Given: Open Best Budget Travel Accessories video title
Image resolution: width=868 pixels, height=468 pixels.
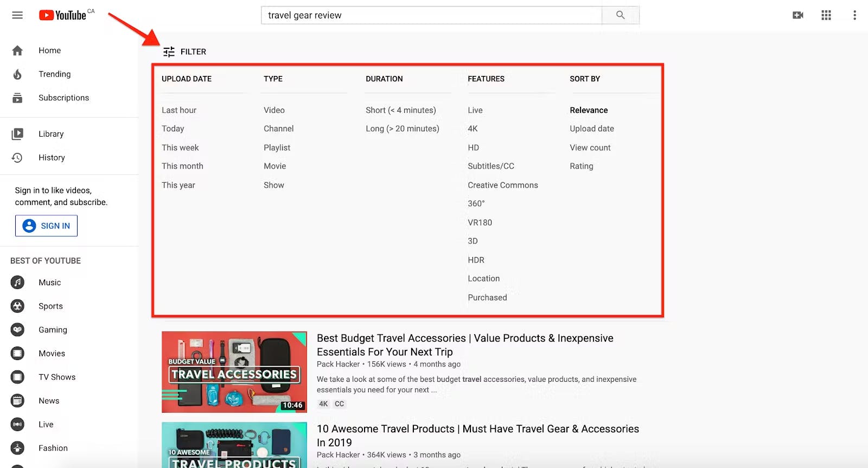Looking at the screenshot, I should 465,345.
